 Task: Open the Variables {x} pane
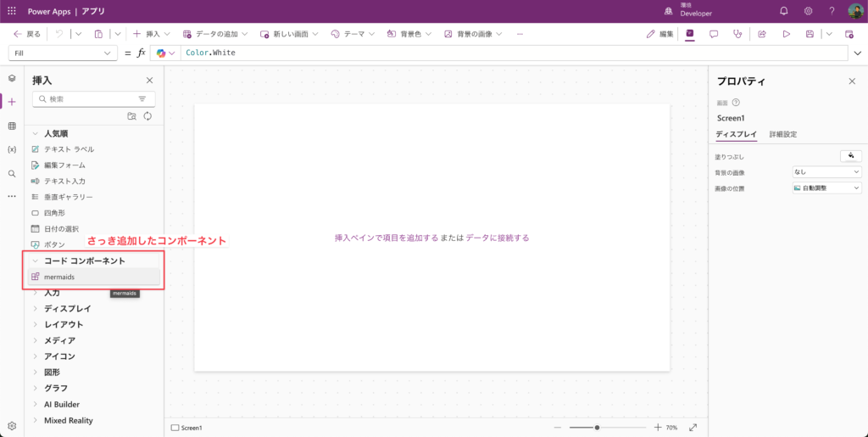tap(12, 149)
